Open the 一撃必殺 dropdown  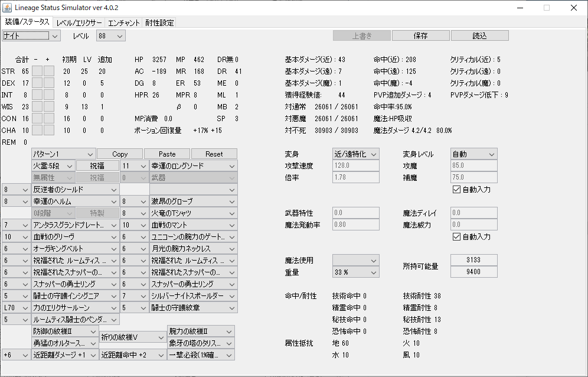click(x=201, y=355)
